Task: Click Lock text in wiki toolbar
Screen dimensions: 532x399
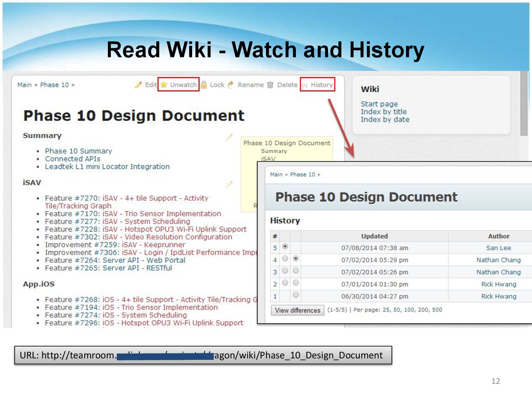Action: click(217, 85)
